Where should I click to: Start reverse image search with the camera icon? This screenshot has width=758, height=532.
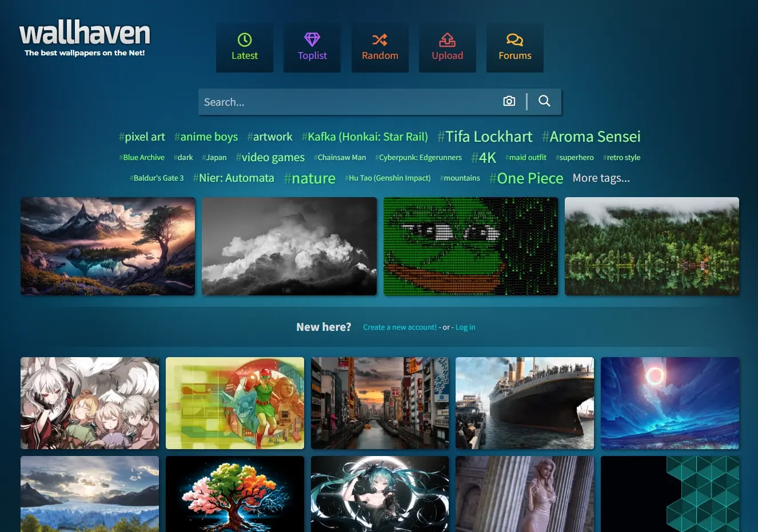[x=509, y=101]
